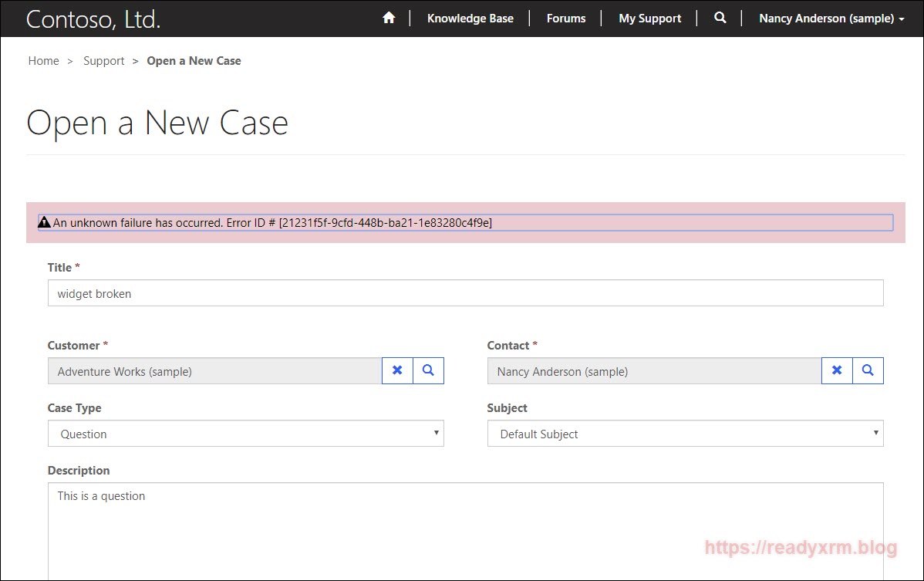
Task: Click inside the Description text area
Action: click(x=465, y=532)
